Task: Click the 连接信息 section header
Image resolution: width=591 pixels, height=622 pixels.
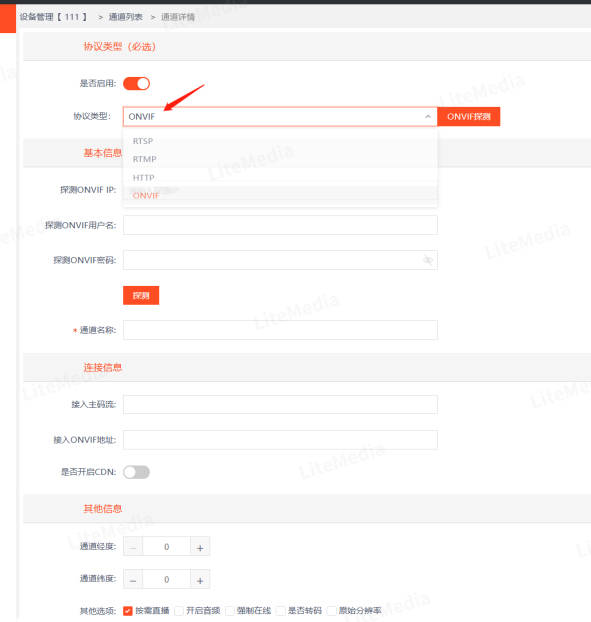Action: [x=102, y=368]
